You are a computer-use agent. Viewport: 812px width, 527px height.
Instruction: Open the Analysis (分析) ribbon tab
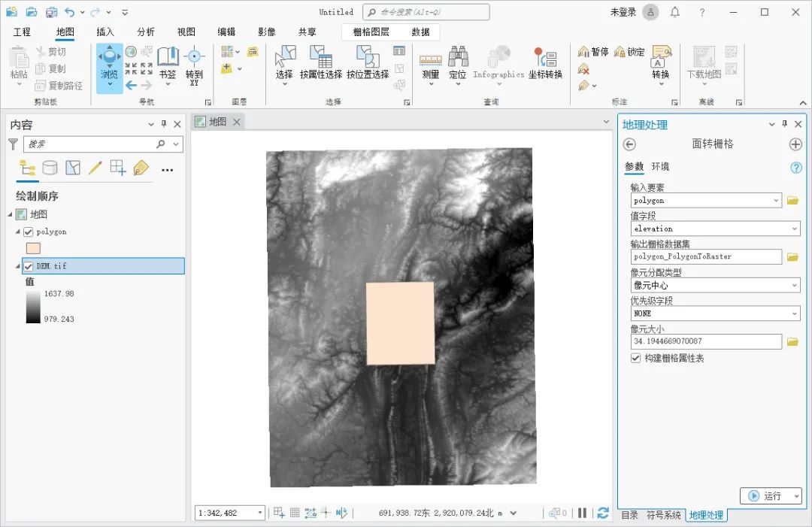point(146,32)
